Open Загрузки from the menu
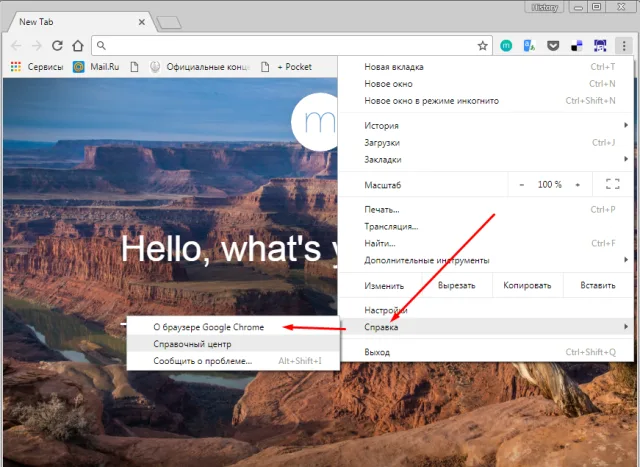The image size is (640, 467). tap(486, 143)
